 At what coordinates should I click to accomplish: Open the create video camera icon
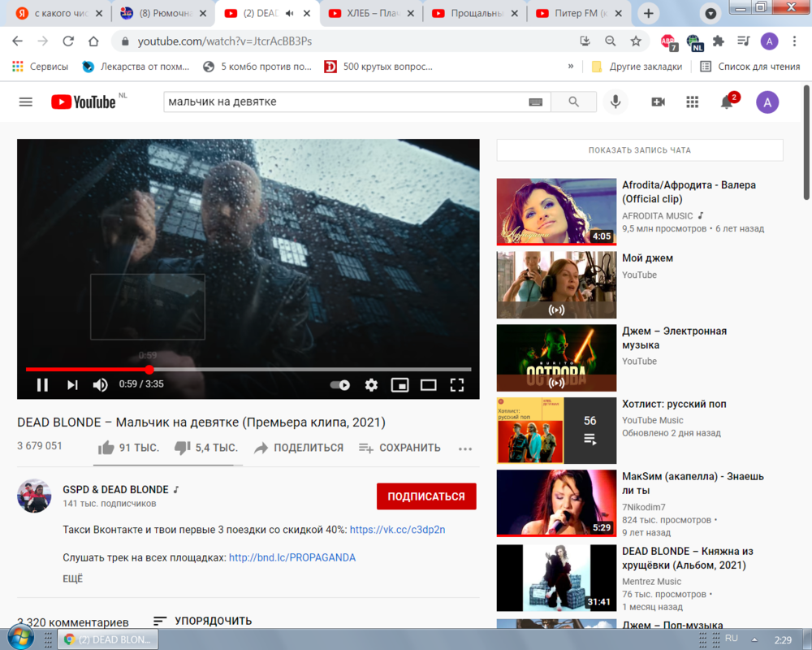point(658,102)
